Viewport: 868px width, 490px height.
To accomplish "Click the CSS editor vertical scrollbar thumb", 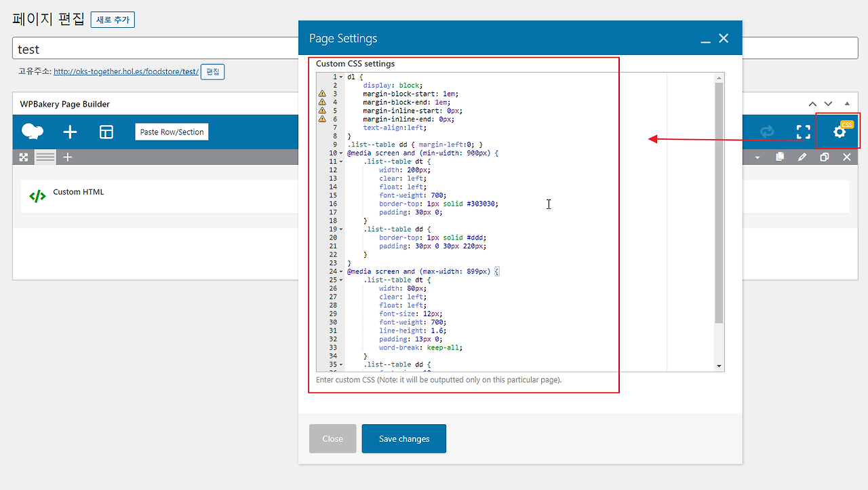I will 719,202.
